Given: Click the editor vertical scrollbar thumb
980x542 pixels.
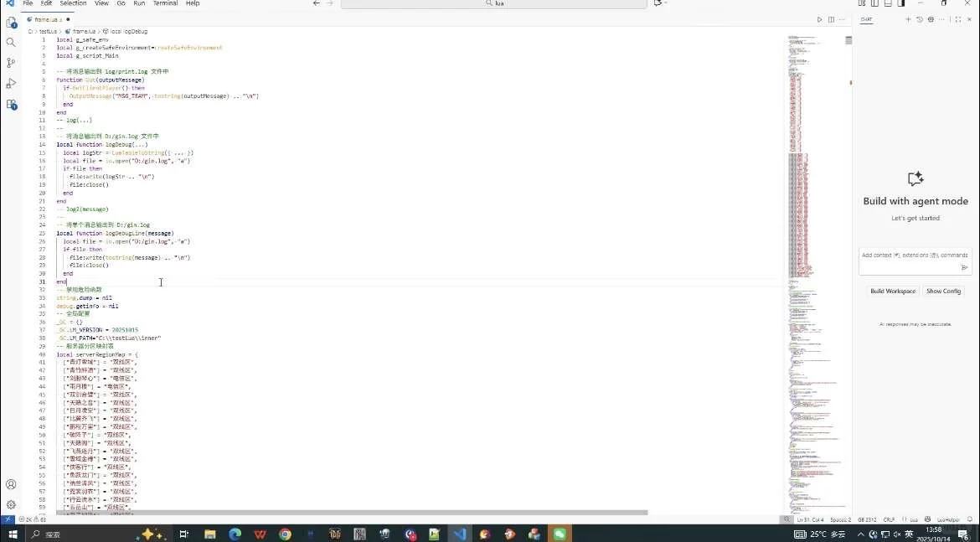Looking at the screenshot, I should click(x=848, y=41).
